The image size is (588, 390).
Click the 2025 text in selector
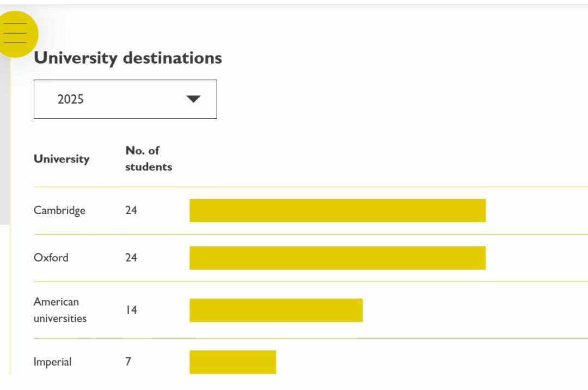tap(71, 99)
